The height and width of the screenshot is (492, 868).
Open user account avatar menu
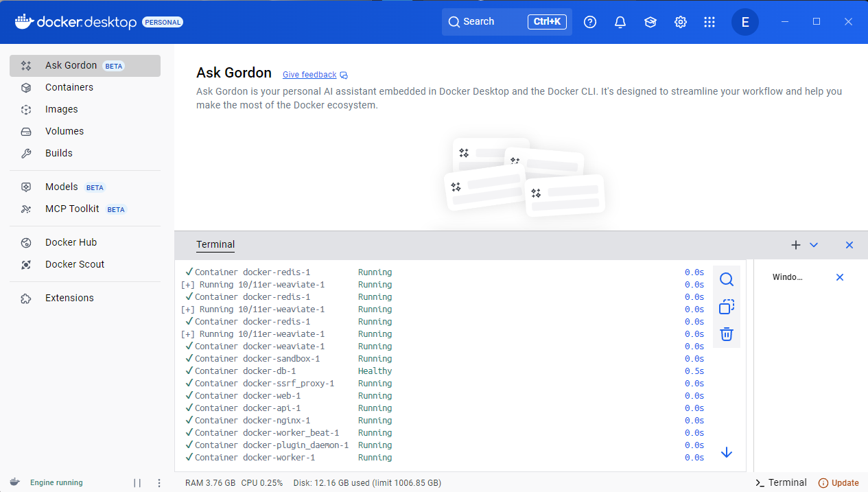tap(745, 22)
